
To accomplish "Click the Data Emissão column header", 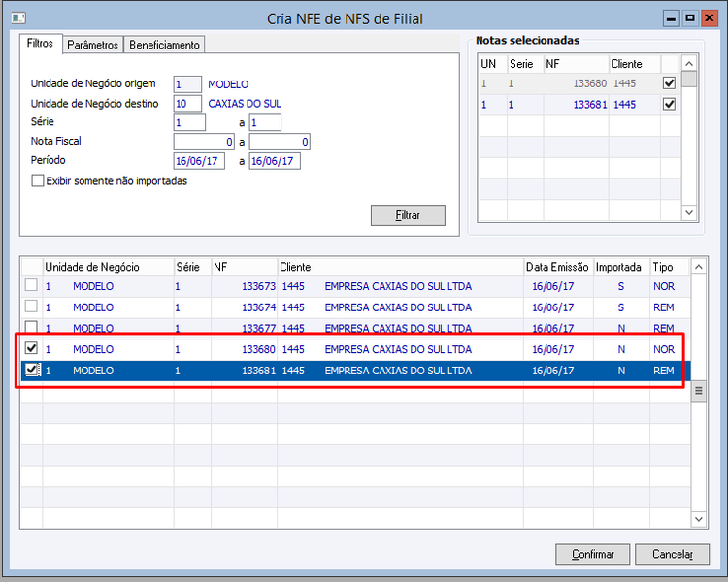I will (558, 267).
